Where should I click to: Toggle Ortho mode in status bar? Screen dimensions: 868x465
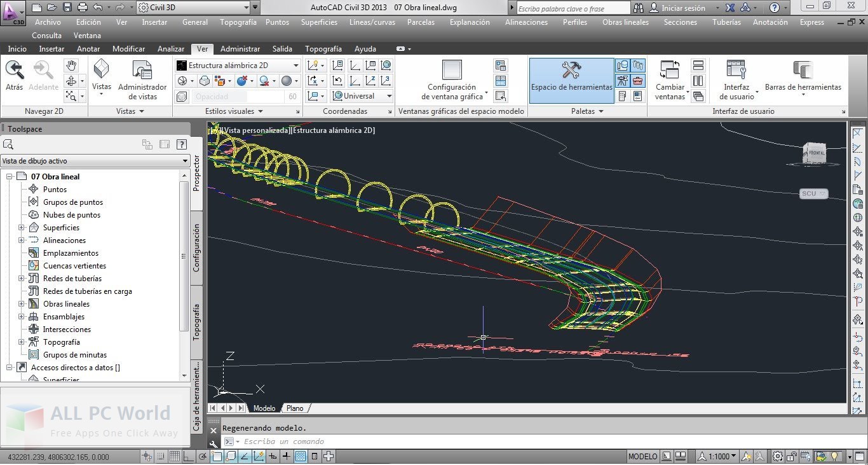coord(189,456)
